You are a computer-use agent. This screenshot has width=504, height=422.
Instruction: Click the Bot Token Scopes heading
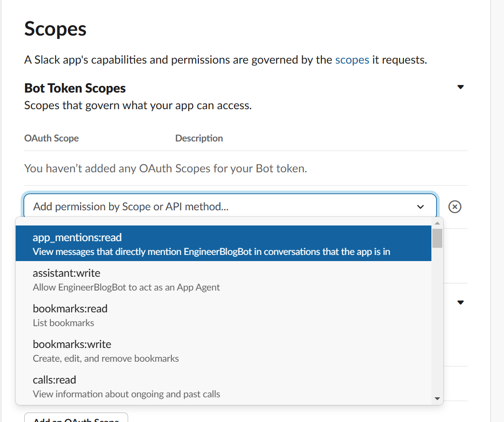75,88
